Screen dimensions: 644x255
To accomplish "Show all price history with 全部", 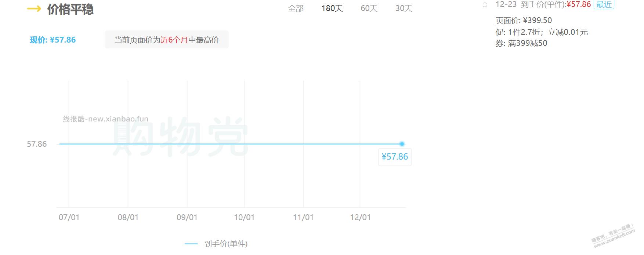I will (296, 8).
